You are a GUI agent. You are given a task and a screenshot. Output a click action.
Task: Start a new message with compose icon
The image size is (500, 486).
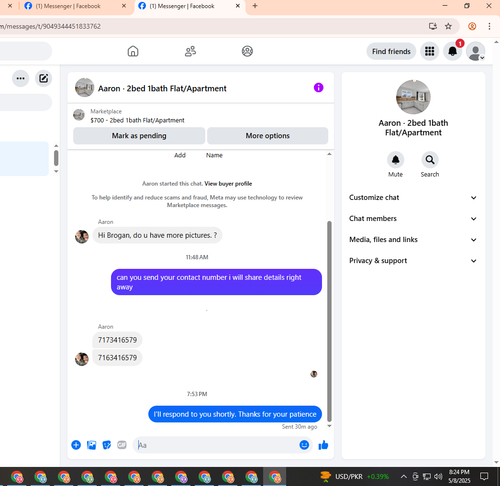(x=44, y=78)
